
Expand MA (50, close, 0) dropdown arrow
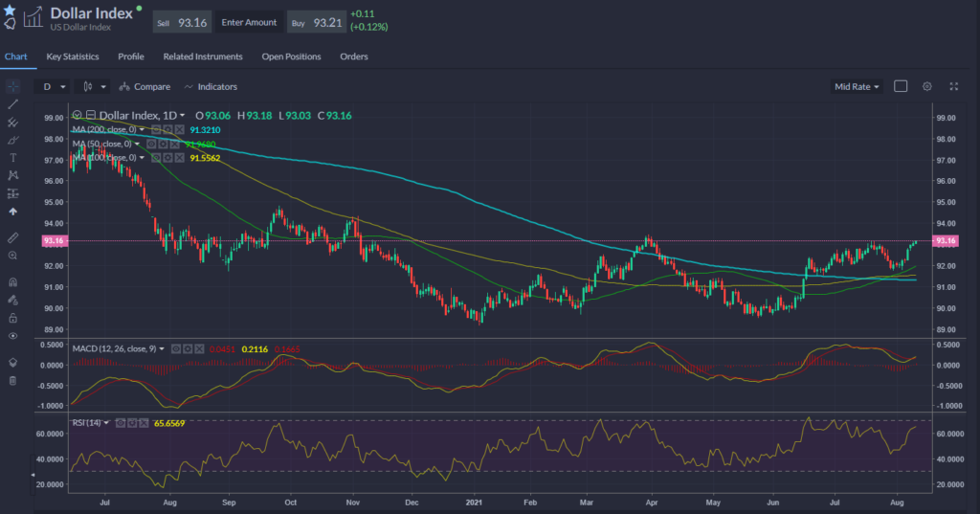[137, 144]
